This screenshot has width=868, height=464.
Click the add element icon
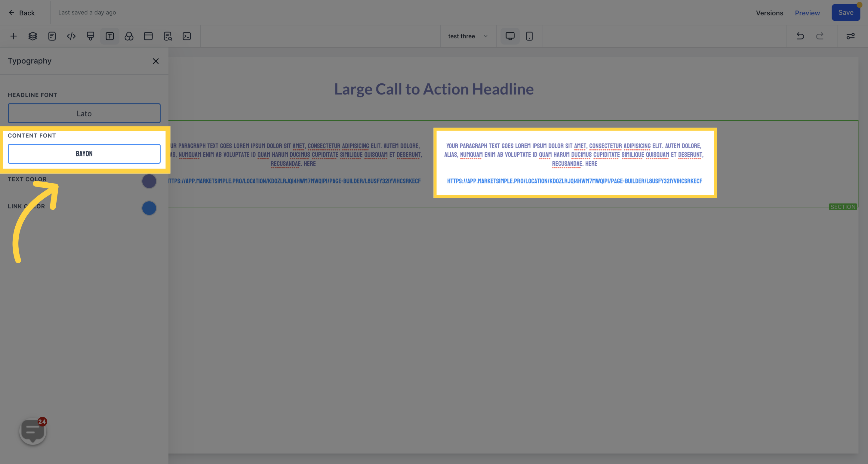coord(13,36)
